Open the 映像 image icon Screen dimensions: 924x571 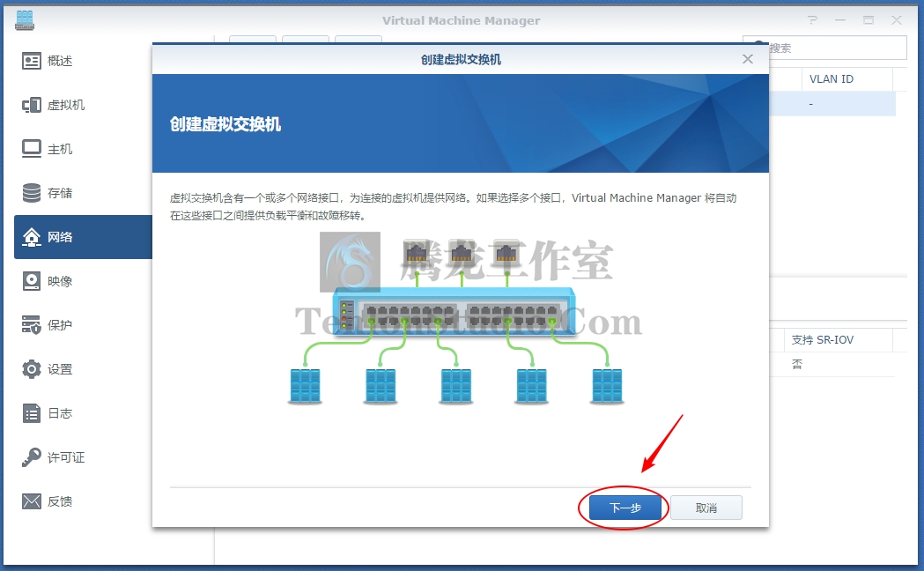[31, 281]
